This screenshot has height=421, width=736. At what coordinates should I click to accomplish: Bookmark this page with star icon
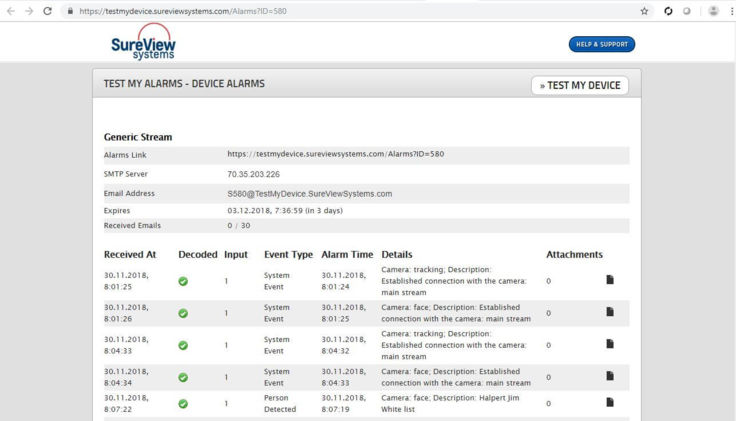coord(645,10)
